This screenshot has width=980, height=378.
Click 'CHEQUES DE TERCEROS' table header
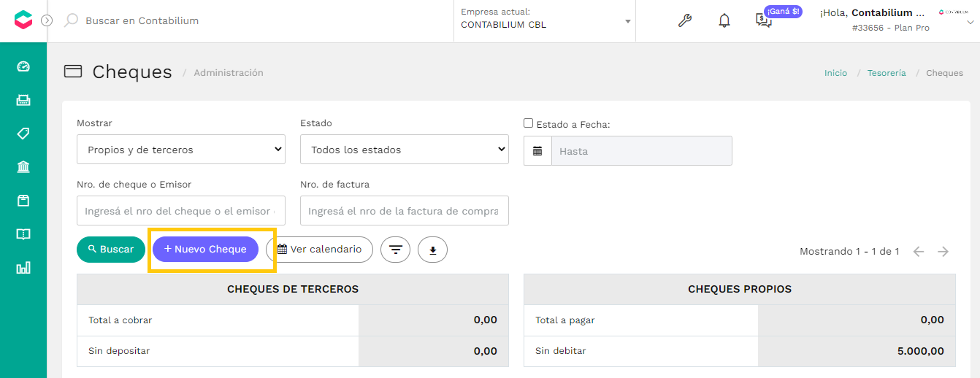point(293,289)
